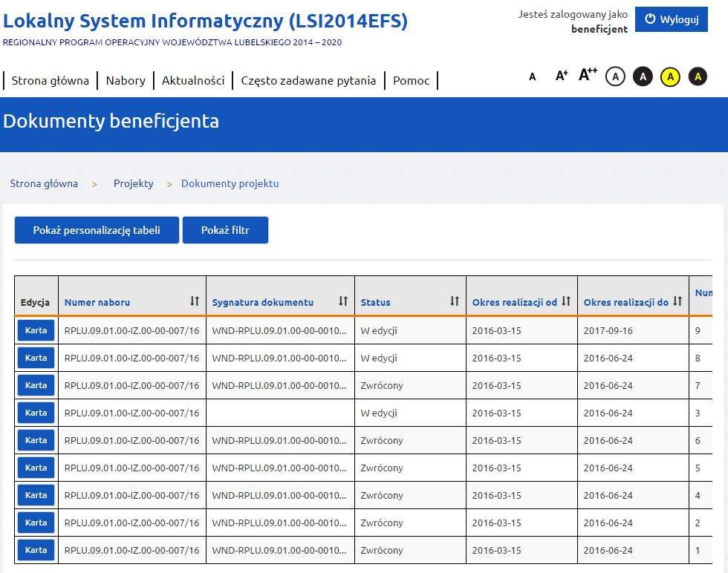Go to Strona główna breadcrumb link
Viewport: 728px width, 573px height.
point(44,184)
